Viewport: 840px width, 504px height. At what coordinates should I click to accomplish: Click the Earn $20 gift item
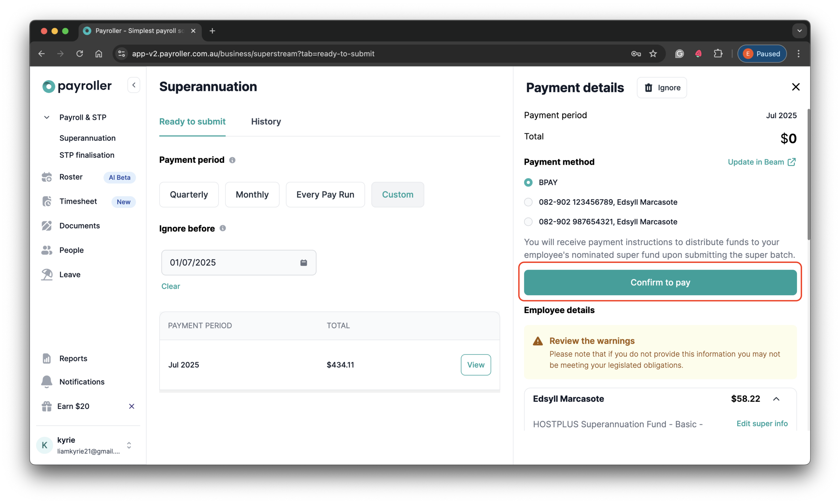pos(73,406)
